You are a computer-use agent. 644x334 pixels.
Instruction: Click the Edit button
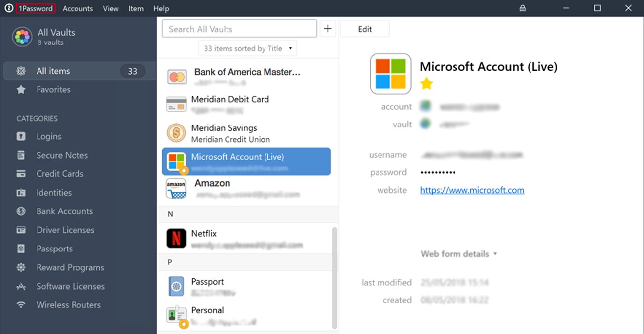(365, 29)
